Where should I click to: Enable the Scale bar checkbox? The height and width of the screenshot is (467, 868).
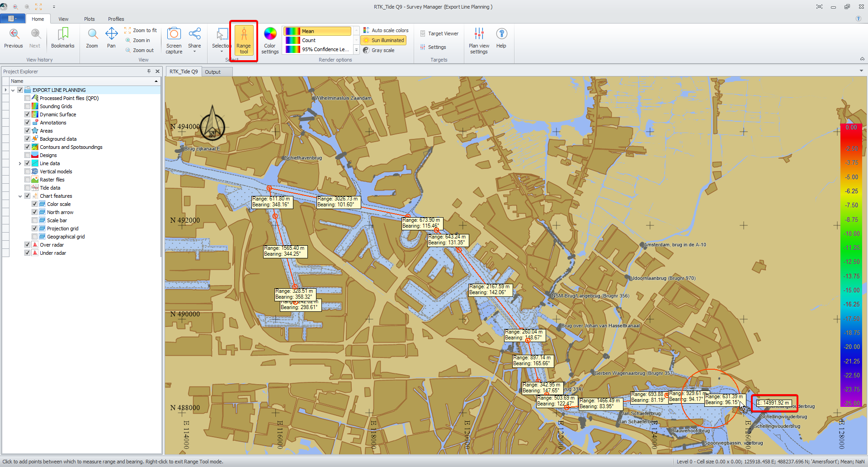(35, 220)
